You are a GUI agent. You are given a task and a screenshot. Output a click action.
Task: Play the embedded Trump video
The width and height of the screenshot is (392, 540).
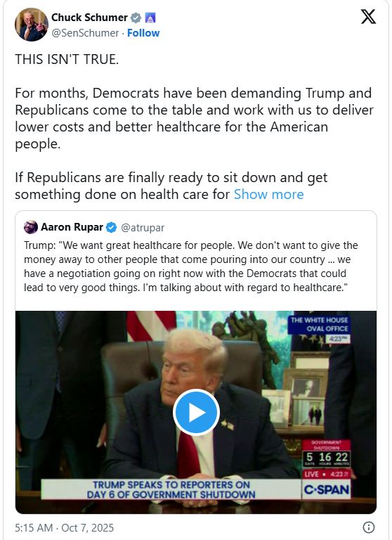pos(196,412)
